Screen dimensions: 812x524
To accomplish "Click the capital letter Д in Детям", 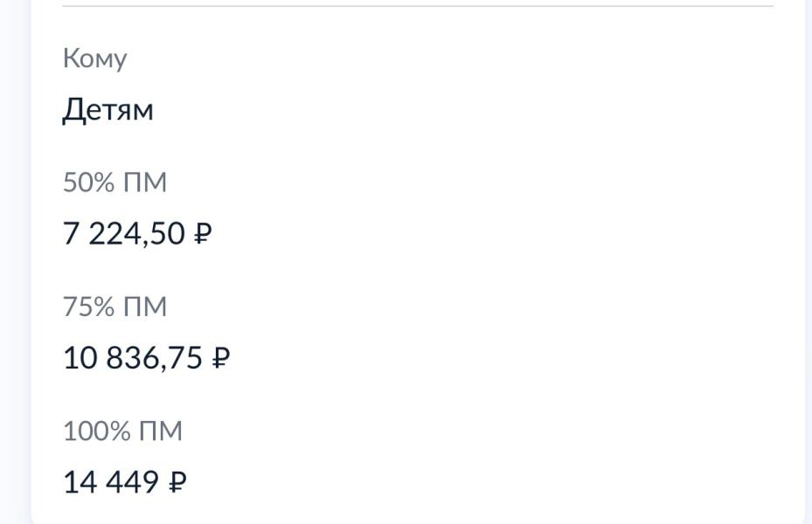I will [x=73, y=110].
